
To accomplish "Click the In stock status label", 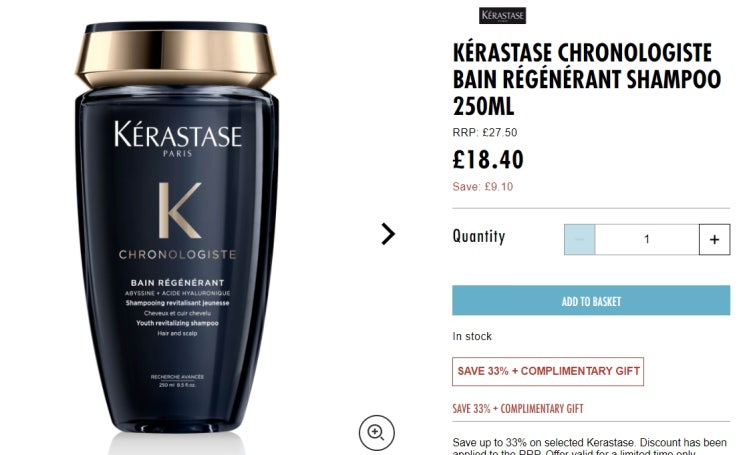I will click(x=472, y=337).
